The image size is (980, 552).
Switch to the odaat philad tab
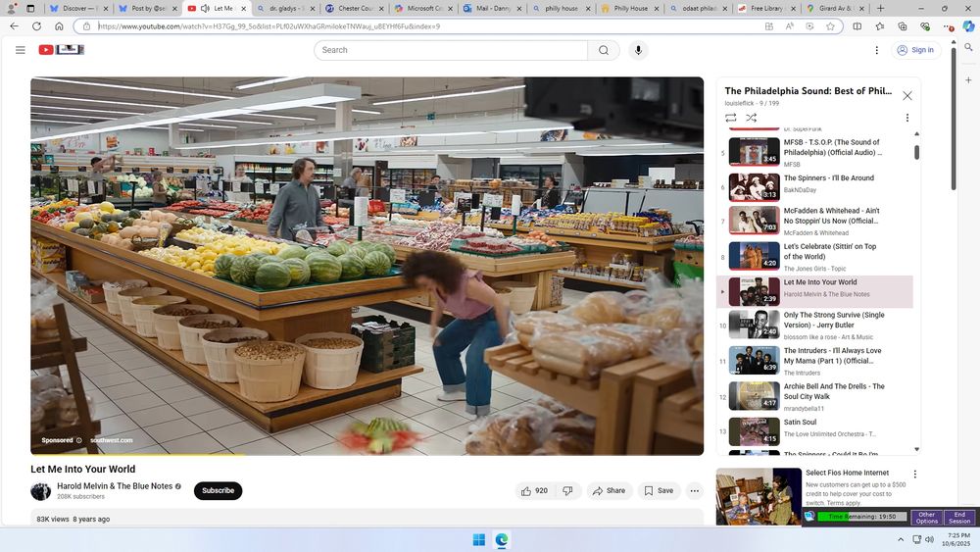pyautogui.click(x=699, y=8)
